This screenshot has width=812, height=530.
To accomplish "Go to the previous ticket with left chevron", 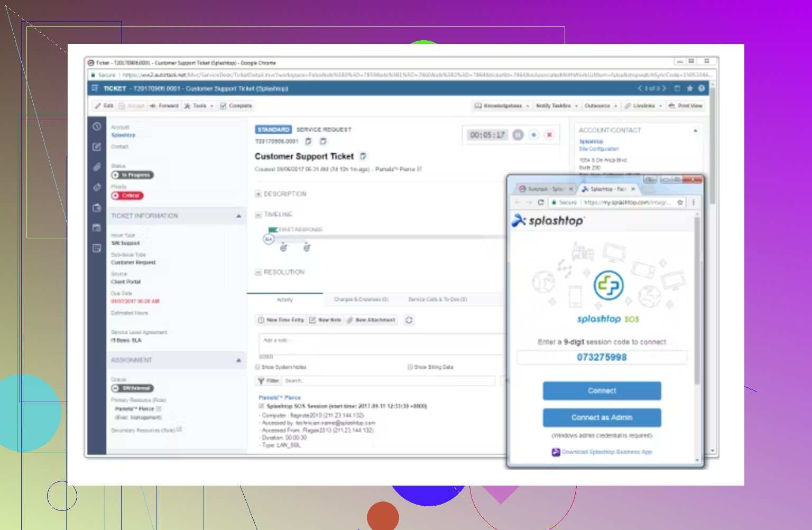I will [640, 88].
